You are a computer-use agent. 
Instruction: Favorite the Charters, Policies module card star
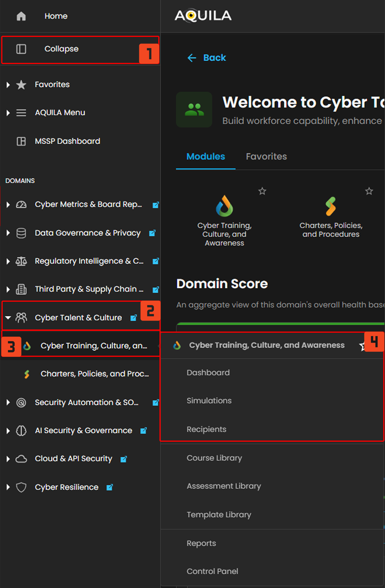tap(369, 191)
